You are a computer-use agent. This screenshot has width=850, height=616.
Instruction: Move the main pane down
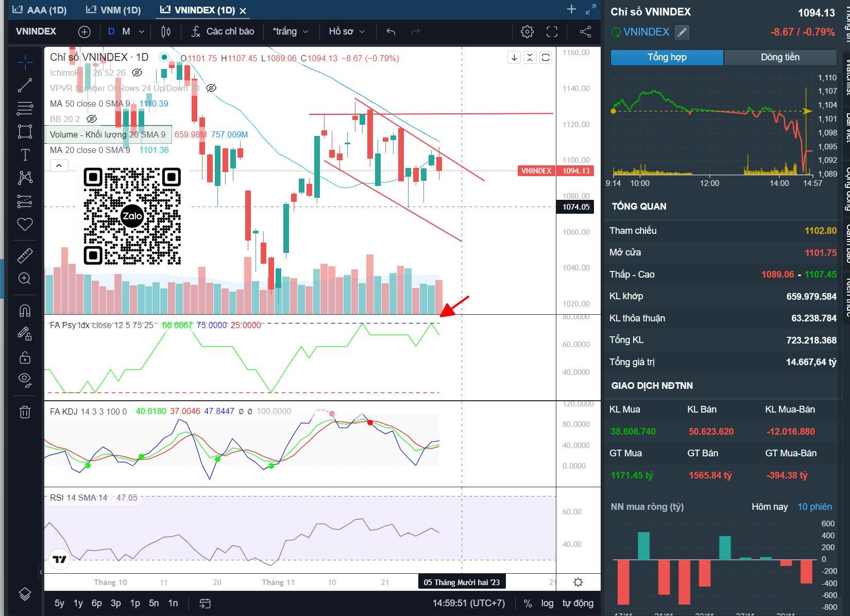point(514,58)
